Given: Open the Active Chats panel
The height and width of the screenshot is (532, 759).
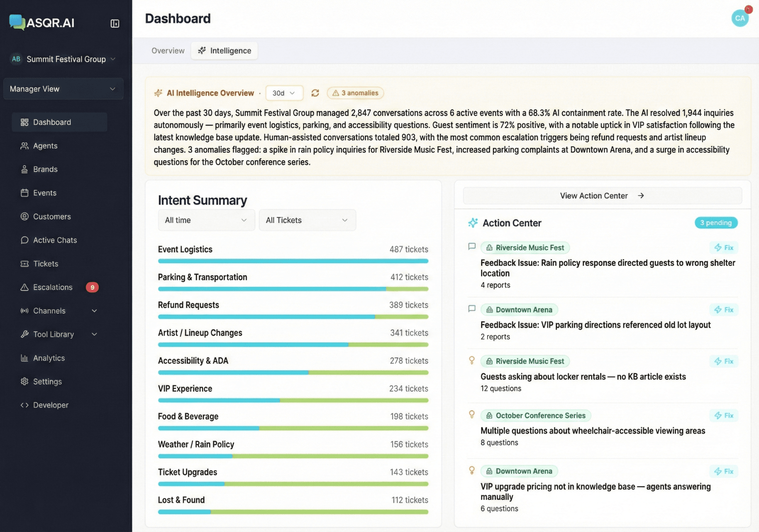Looking at the screenshot, I should tap(25, 240).
